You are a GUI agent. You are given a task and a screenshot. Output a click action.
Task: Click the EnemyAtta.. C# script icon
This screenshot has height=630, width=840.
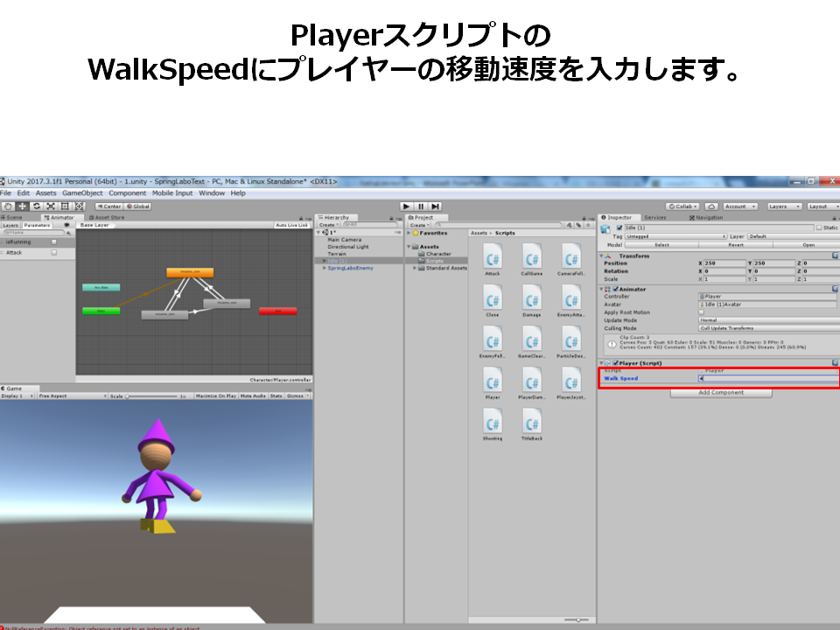click(571, 297)
